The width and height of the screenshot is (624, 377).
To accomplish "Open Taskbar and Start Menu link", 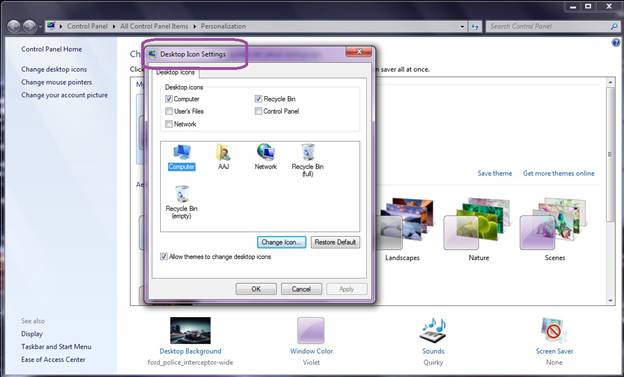I will (x=56, y=346).
